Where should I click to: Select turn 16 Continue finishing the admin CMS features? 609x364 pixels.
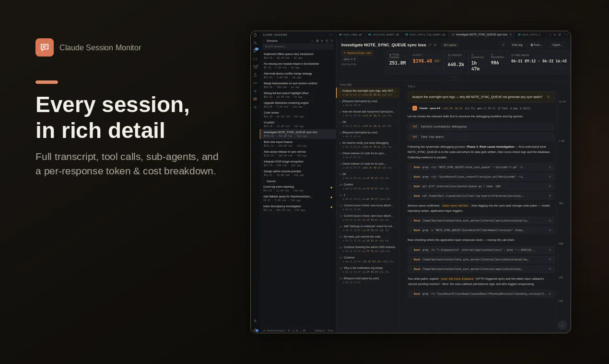tap(368, 249)
